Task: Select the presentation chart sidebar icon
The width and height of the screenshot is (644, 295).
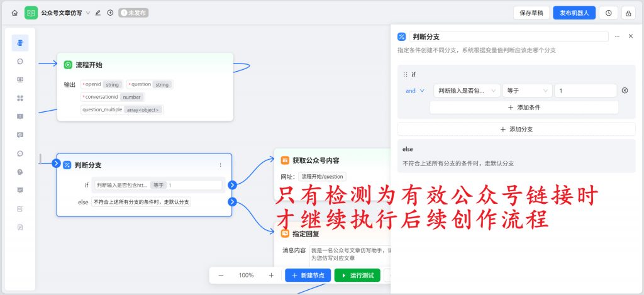Action: (x=20, y=190)
